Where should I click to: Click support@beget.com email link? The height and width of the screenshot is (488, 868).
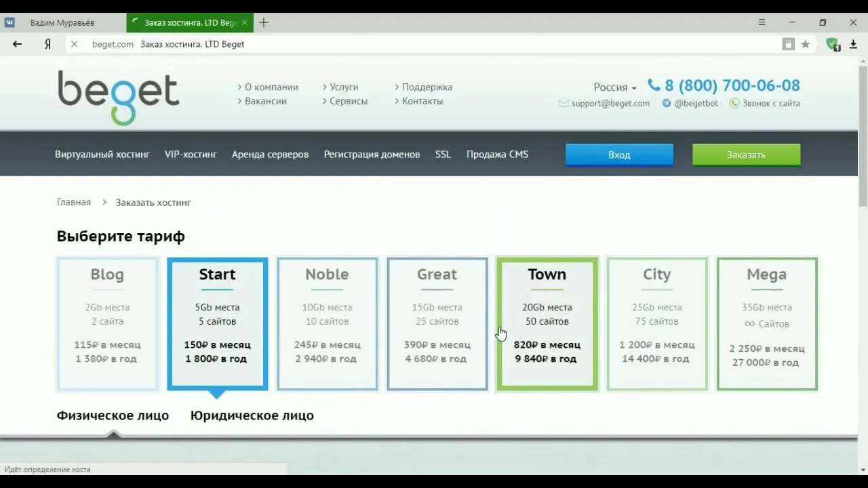click(610, 104)
